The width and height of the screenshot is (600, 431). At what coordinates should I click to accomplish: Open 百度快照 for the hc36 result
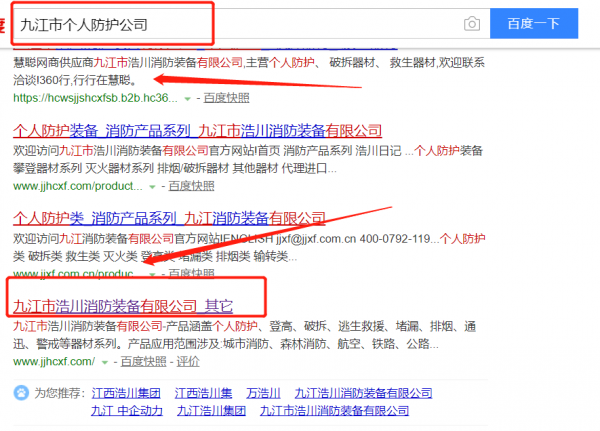[227, 99]
